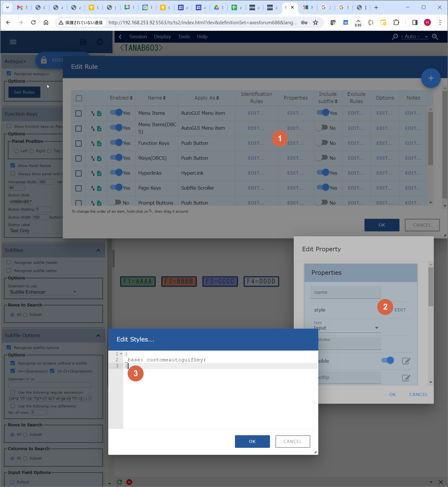
Task: Click the copy icon in Menu Items row
Action: [x=99, y=113]
